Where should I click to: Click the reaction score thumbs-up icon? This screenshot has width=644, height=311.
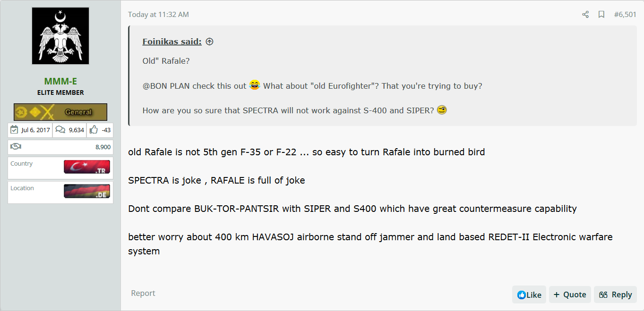(x=94, y=130)
